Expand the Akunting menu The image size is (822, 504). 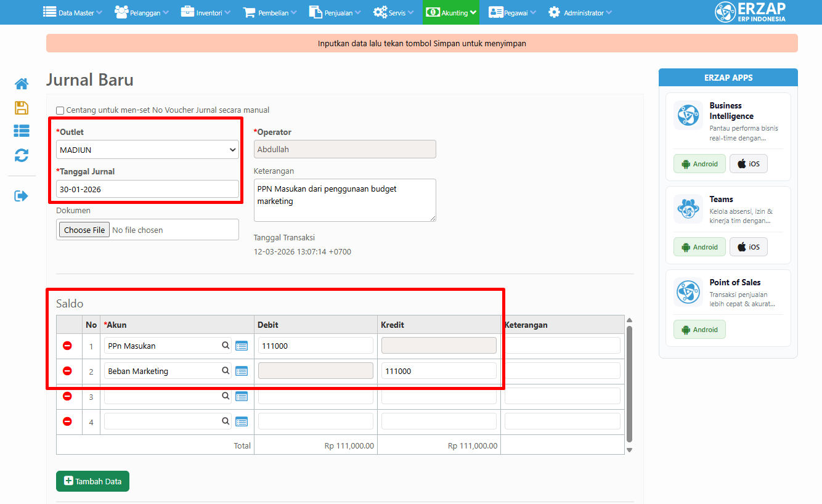450,12
